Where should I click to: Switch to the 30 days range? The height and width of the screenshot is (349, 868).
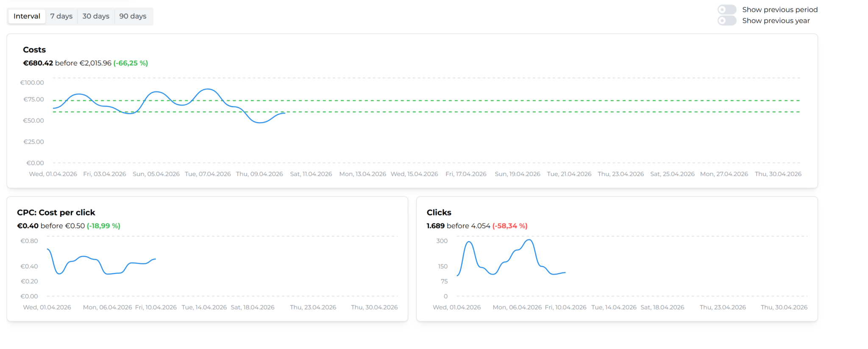click(x=96, y=16)
